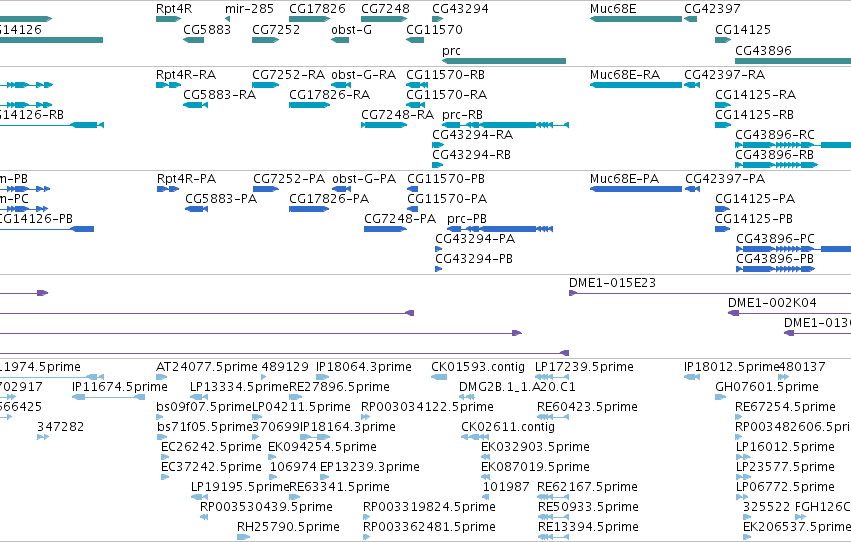This screenshot has width=851, height=542.
Task: Click the CG14125-RB transcript label
Action: click(754, 114)
